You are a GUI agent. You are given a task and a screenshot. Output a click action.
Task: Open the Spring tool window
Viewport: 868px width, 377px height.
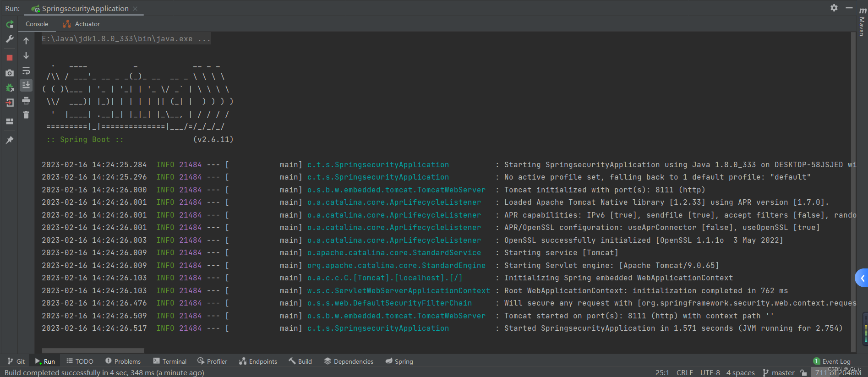point(399,361)
